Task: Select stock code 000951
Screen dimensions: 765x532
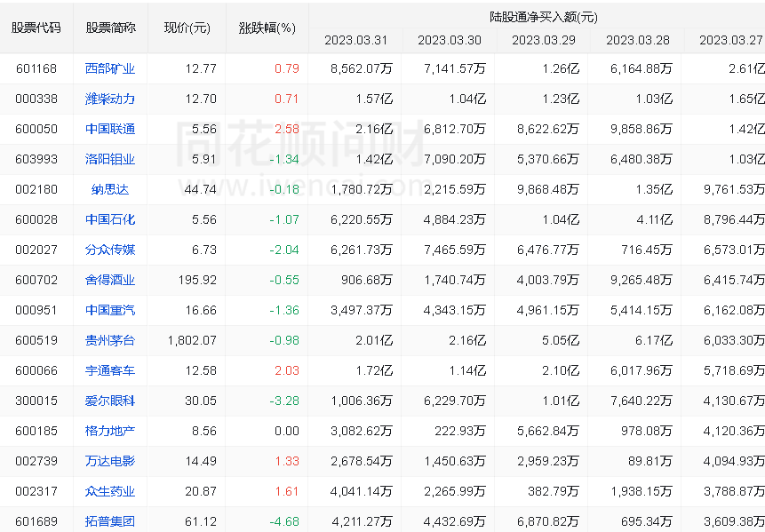Action: [36, 310]
